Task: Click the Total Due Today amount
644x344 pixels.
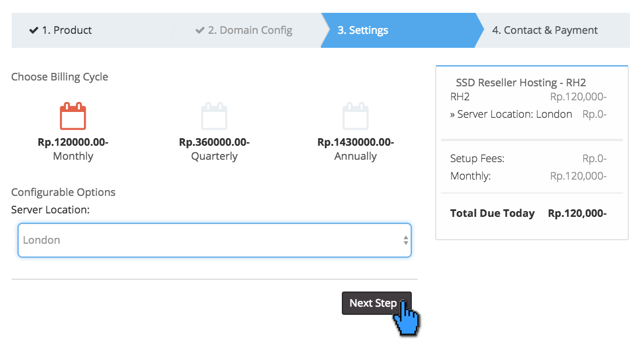Action: click(577, 213)
